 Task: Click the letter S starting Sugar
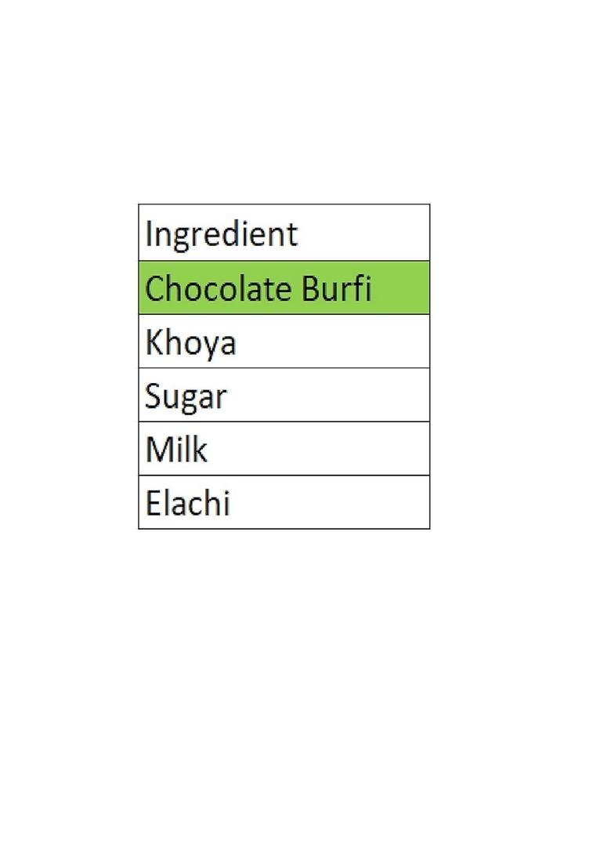click(x=154, y=396)
